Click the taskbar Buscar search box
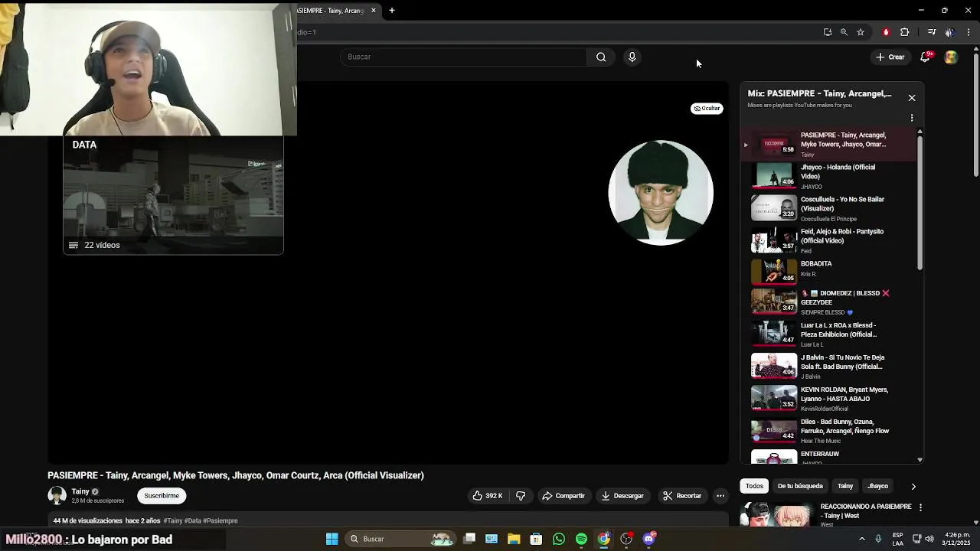This screenshot has width=980, height=551. [x=400, y=539]
